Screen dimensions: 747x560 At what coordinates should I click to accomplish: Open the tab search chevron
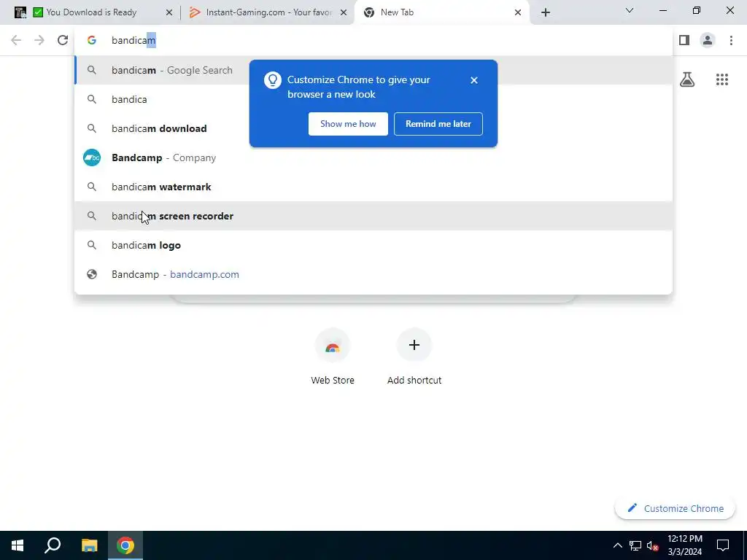pos(630,10)
